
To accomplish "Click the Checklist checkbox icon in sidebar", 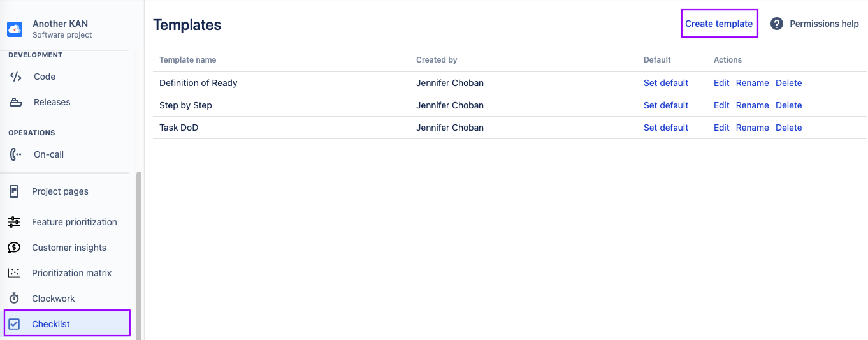I will [x=14, y=324].
